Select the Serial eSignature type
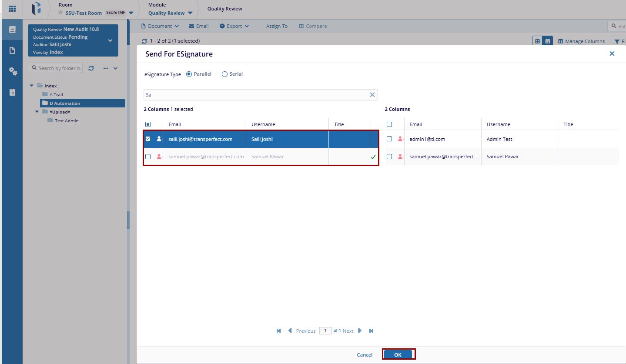 (225, 74)
